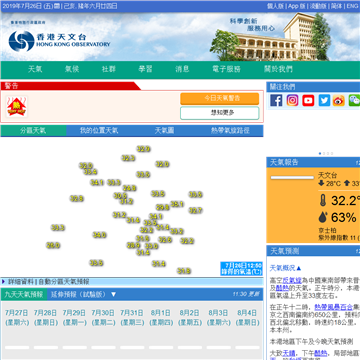This screenshot has height=360, width=360.
Task: Click the 32.3 temperature reading on map
Action: 128,158
